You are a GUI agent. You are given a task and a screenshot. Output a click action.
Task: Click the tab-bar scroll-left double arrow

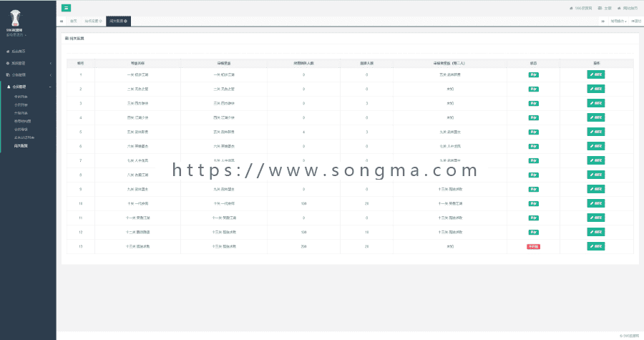coord(62,21)
